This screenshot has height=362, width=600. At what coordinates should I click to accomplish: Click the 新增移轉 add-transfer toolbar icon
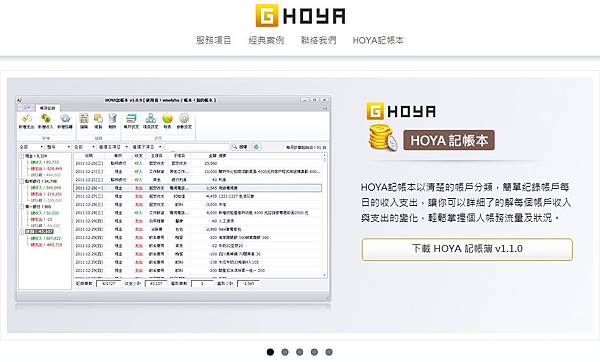(65, 121)
